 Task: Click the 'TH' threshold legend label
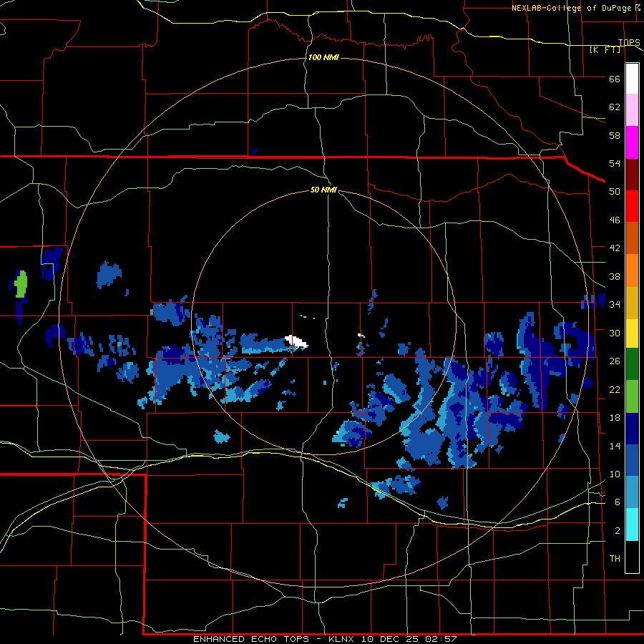pos(615,559)
